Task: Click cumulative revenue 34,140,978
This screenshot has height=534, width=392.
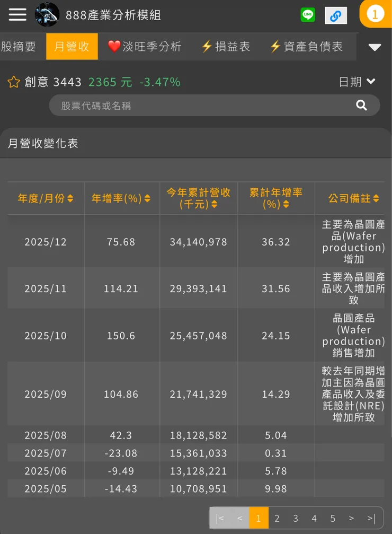Action: click(x=198, y=242)
